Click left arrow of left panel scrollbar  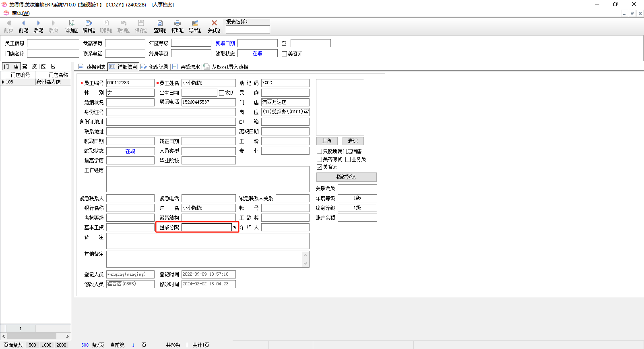tap(4, 336)
